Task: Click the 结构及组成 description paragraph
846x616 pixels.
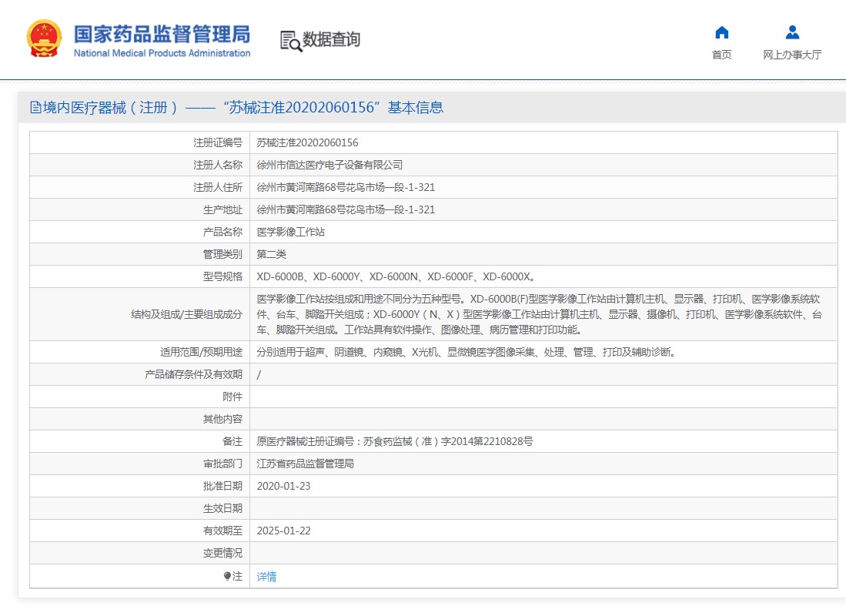Action: point(540,314)
